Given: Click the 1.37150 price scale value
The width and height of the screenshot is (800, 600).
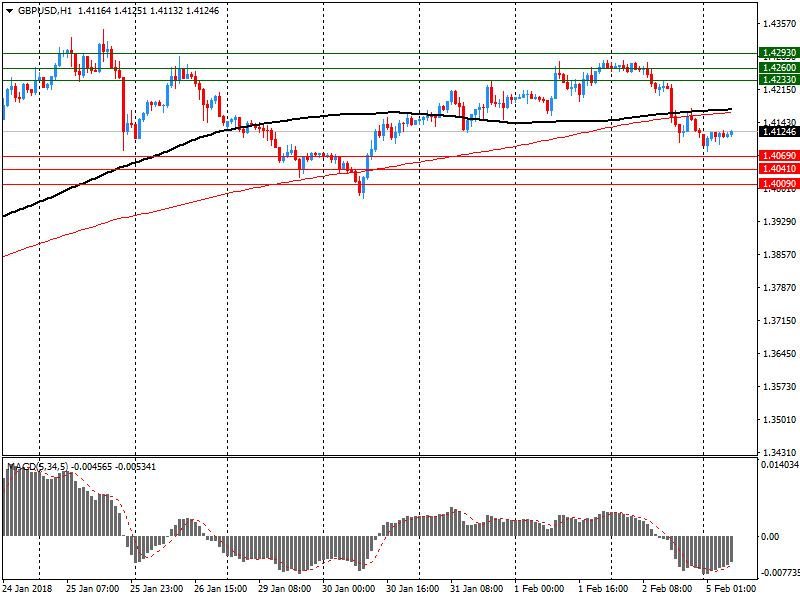Looking at the screenshot, I should click(x=779, y=320).
